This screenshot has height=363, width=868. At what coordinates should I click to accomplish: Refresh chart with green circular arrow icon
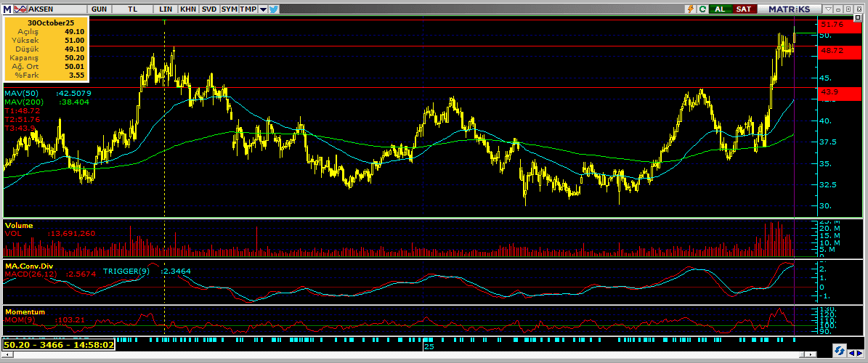702,9
